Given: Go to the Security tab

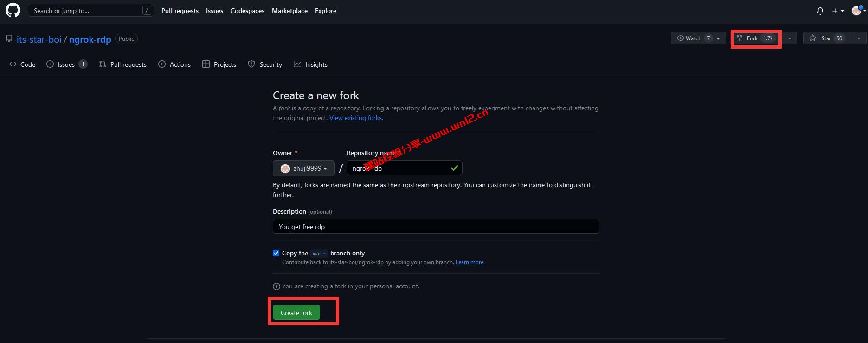Looking at the screenshot, I should [x=265, y=64].
